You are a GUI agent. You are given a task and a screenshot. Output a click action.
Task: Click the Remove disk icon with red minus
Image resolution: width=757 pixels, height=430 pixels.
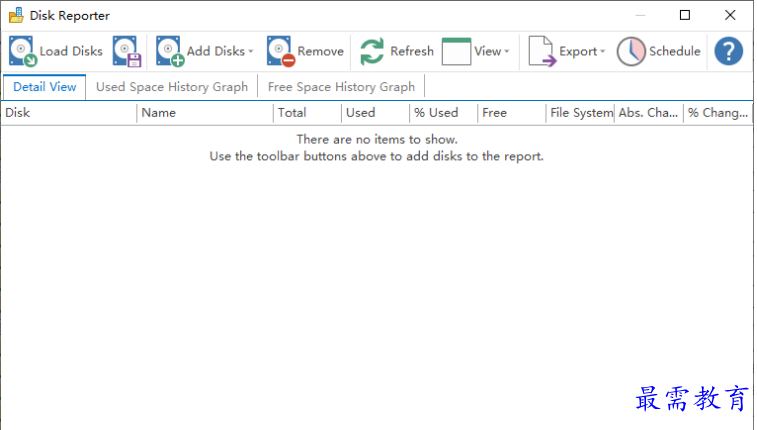281,51
